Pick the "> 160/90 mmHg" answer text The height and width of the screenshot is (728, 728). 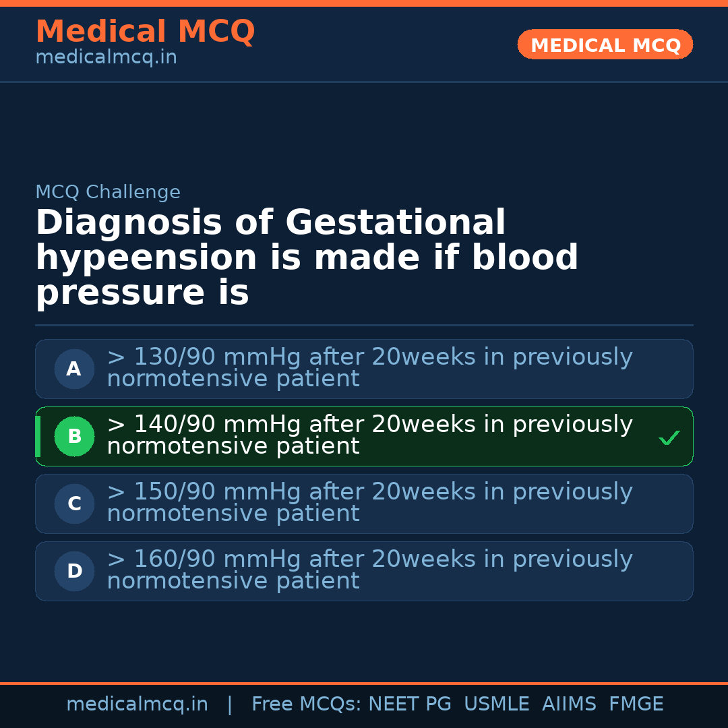[x=369, y=570]
